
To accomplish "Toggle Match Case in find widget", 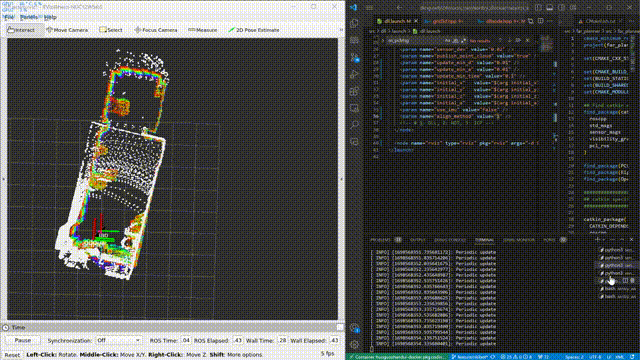I will pyautogui.click(x=447, y=40).
